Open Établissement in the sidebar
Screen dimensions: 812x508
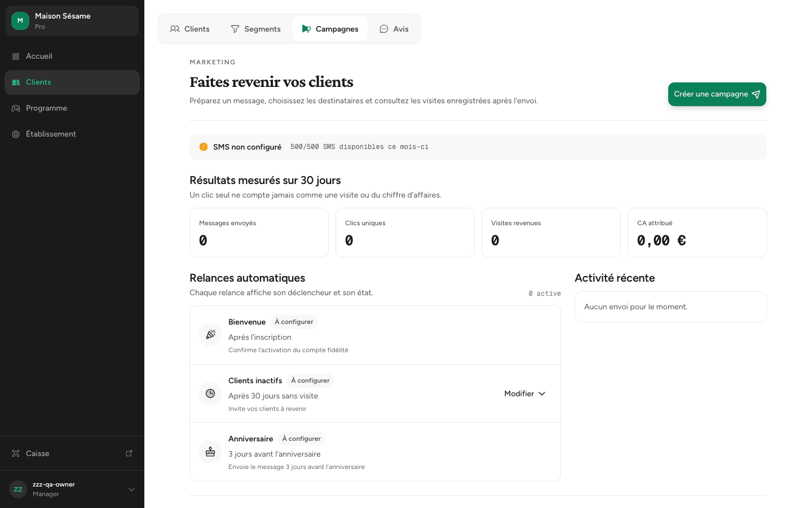tap(72, 134)
